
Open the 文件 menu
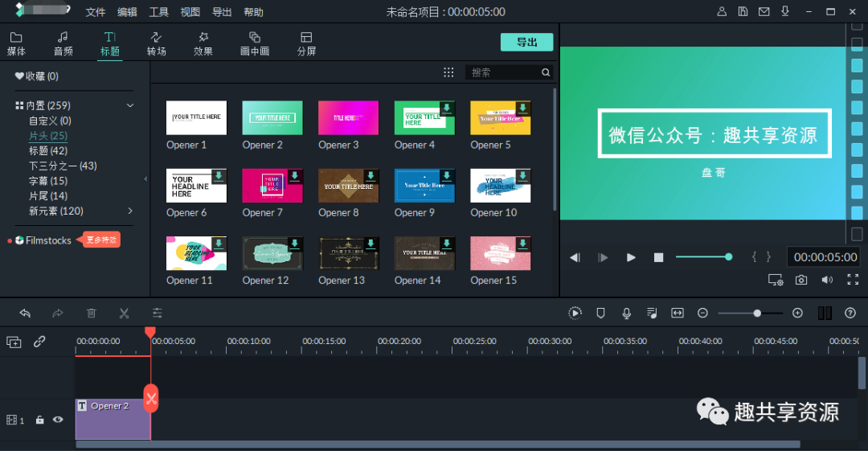click(95, 11)
